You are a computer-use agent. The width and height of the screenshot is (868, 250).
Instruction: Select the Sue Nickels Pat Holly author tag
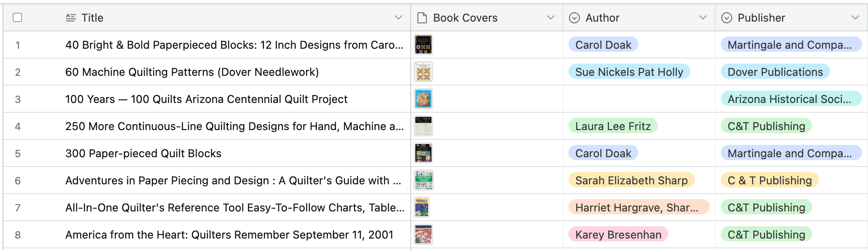point(629,72)
